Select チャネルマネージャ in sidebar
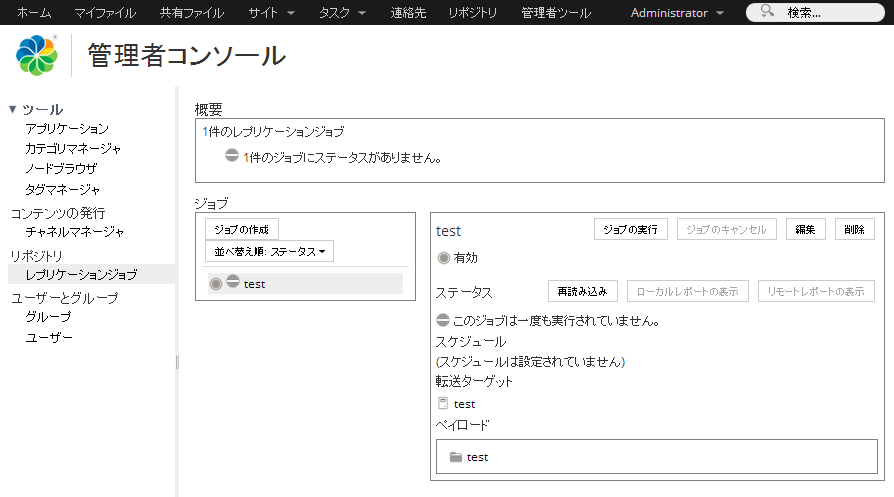The width and height of the screenshot is (894, 497). pyautogui.click(x=75, y=232)
